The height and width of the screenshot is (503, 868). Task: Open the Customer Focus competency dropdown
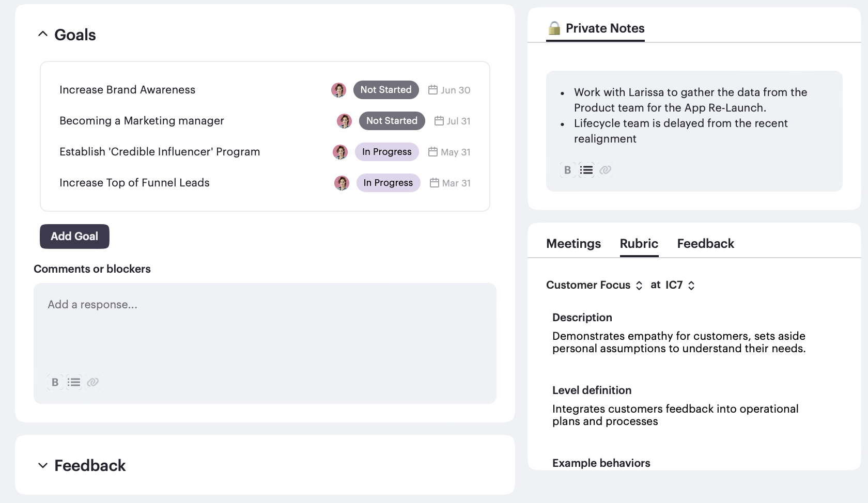(594, 285)
